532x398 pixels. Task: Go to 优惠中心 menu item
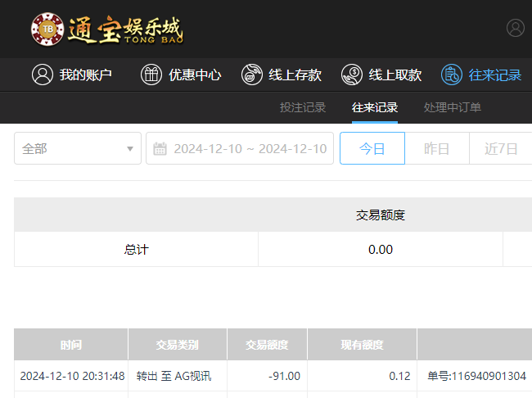181,75
